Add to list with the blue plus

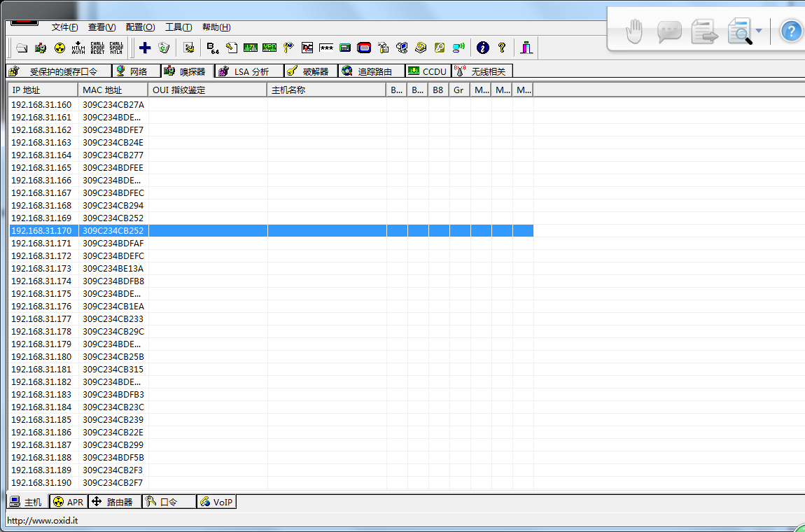pos(145,48)
